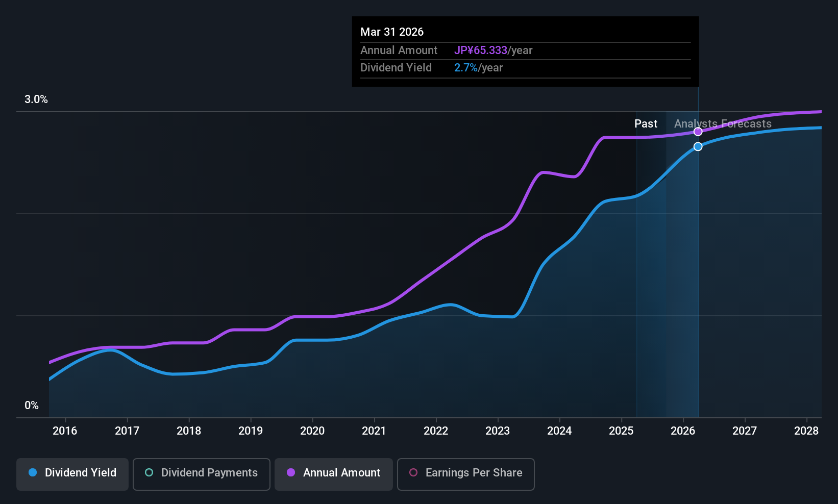The width and height of the screenshot is (838, 504).
Task: Toggle the Annual Amount series
Action: tap(334, 474)
